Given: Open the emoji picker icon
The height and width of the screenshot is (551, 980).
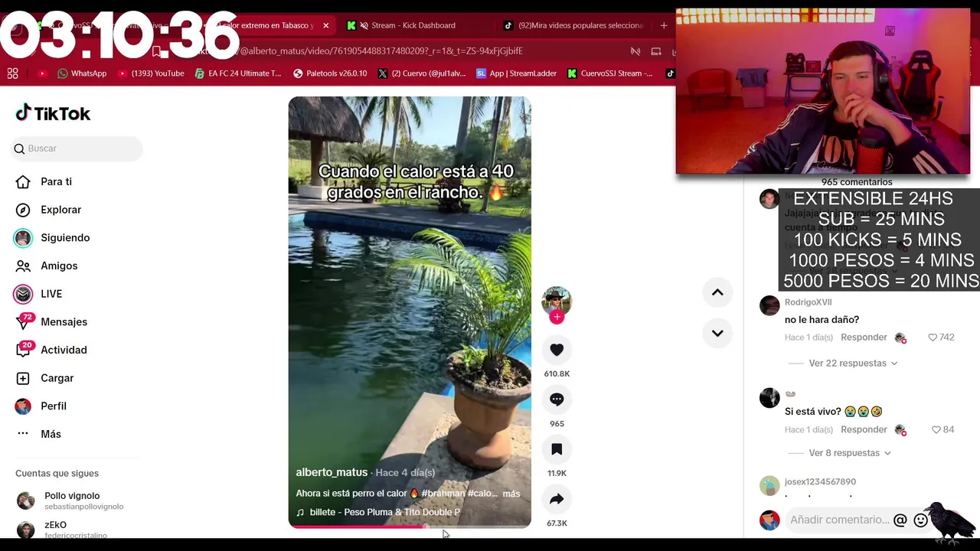Looking at the screenshot, I should click(921, 520).
